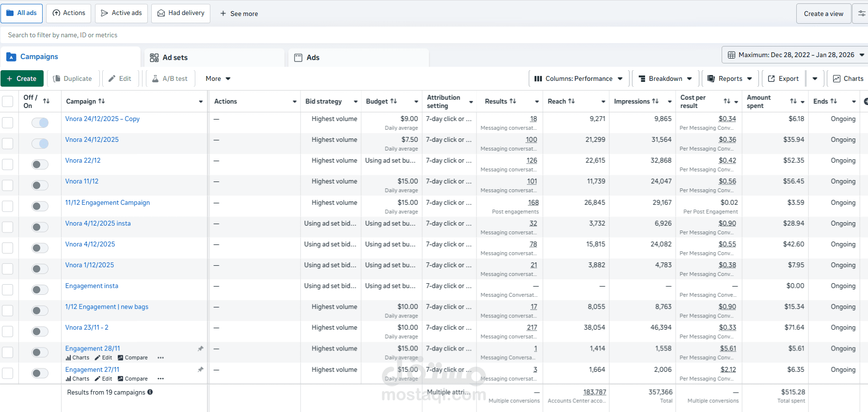This screenshot has height=412, width=868.
Task: Click the Charts icon under Engagement 28/11
Action: tap(68, 358)
